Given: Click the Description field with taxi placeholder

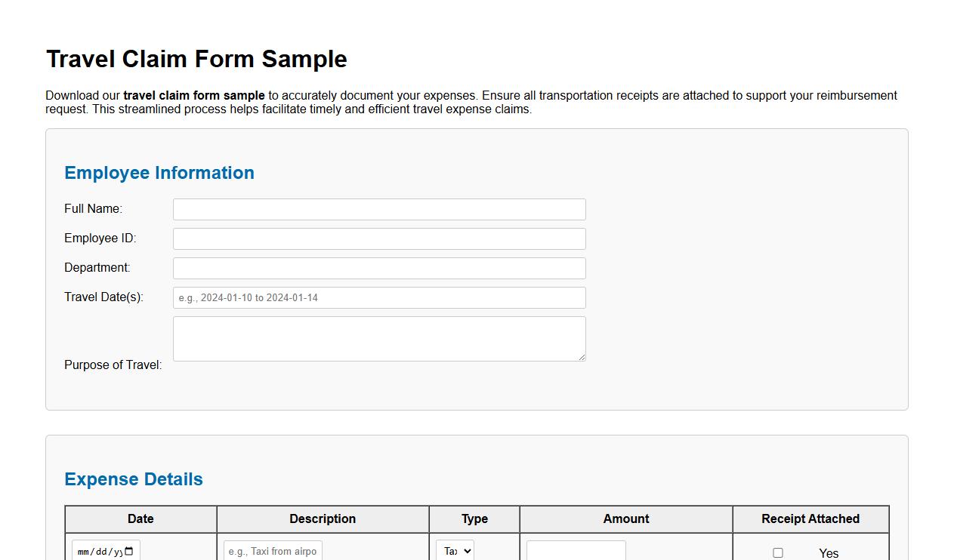Looking at the screenshot, I should click(272, 551).
